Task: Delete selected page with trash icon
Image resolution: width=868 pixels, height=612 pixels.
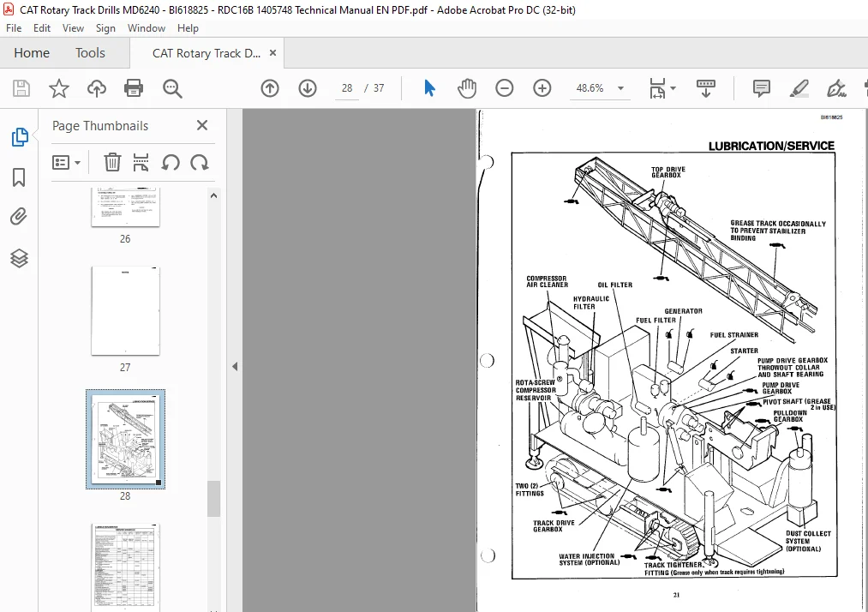Action: [x=112, y=162]
